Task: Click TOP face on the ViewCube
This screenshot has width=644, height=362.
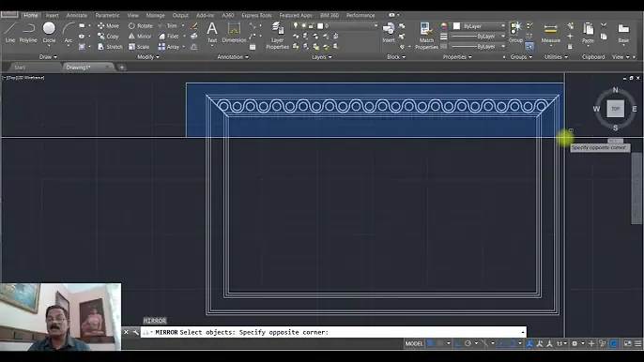Action: point(615,109)
